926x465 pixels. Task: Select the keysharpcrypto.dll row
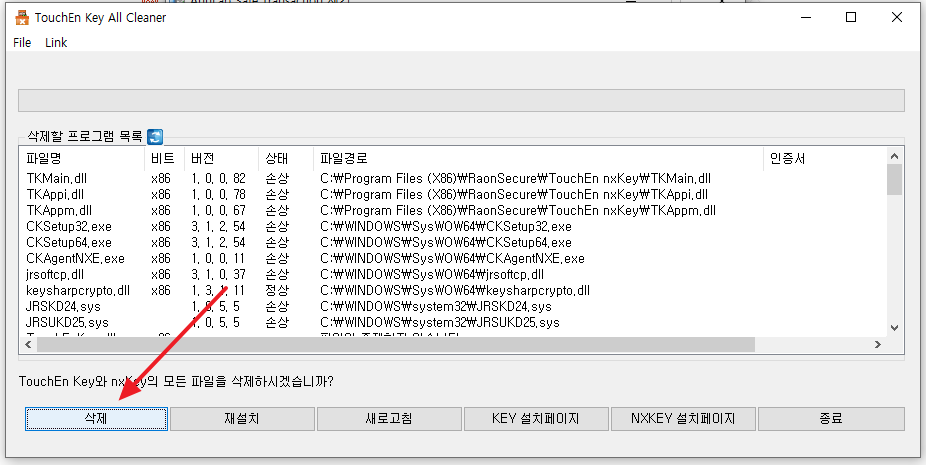click(x=454, y=290)
